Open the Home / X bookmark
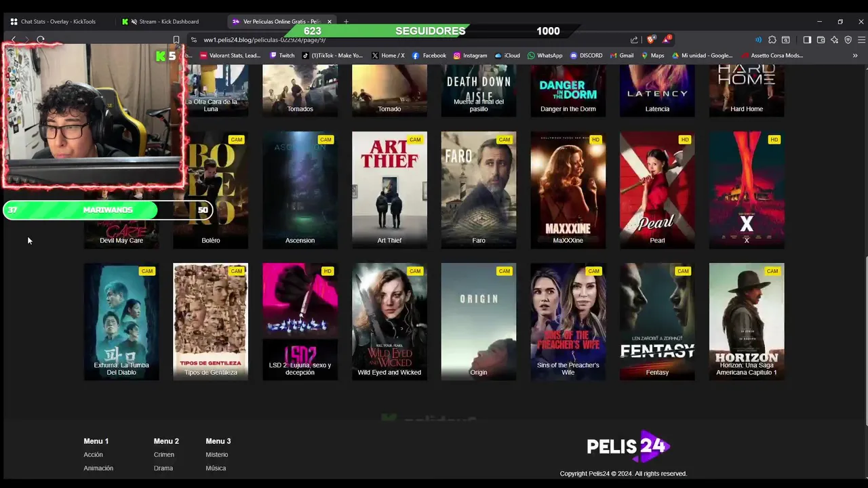This screenshot has width=868, height=488. 388,56
